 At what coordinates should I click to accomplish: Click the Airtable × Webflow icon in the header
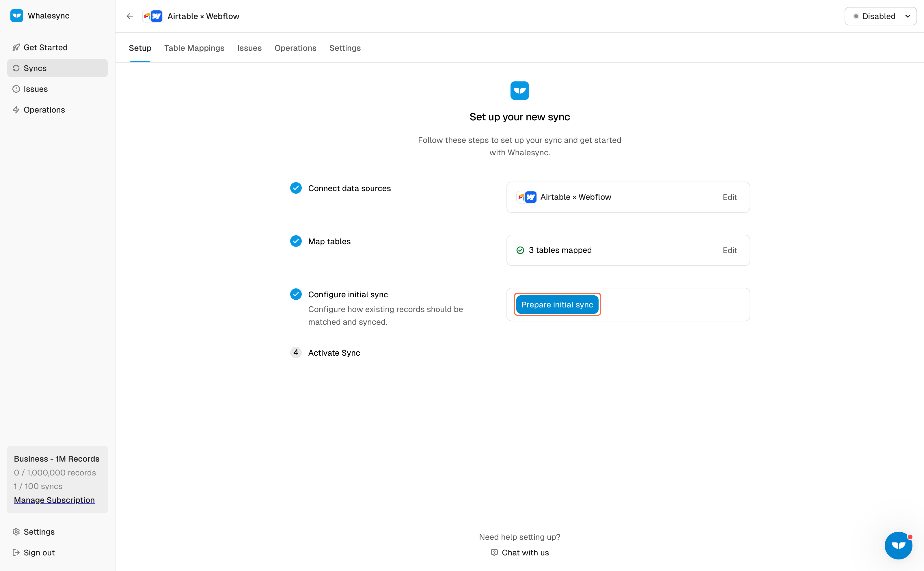tap(153, 16)
